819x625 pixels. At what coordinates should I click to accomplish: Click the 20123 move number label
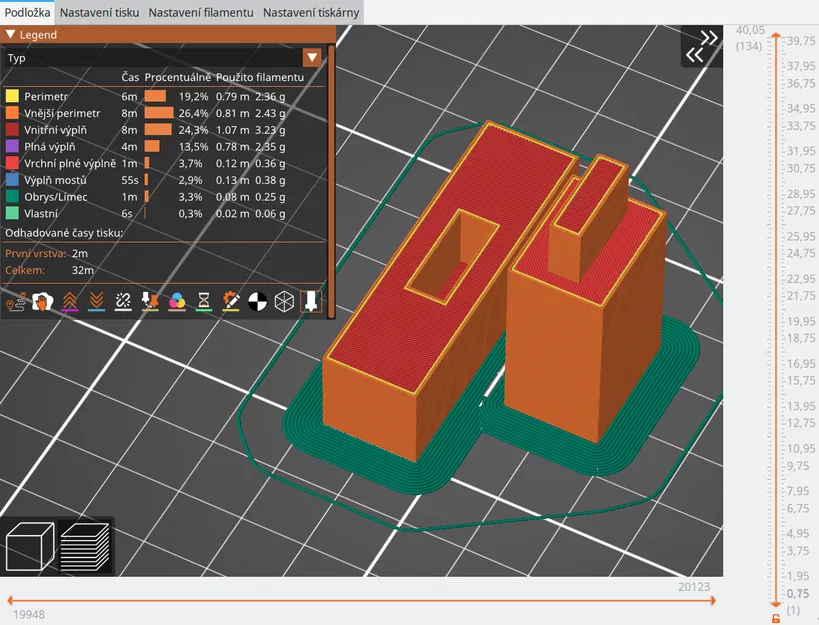694,587
